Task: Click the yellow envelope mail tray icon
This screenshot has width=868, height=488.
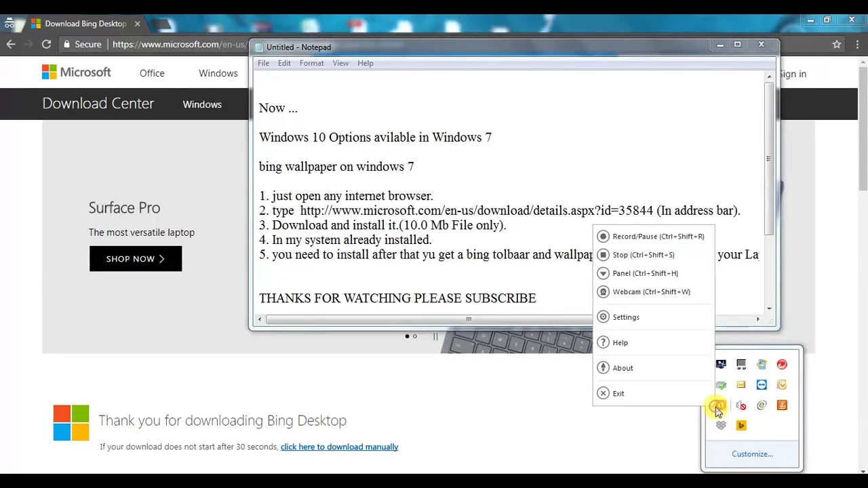Action: [x=741, y=385]
